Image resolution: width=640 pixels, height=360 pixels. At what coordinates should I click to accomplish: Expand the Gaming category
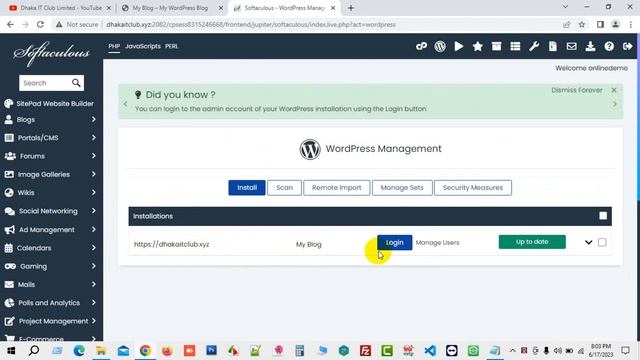(x=93, y=266)
